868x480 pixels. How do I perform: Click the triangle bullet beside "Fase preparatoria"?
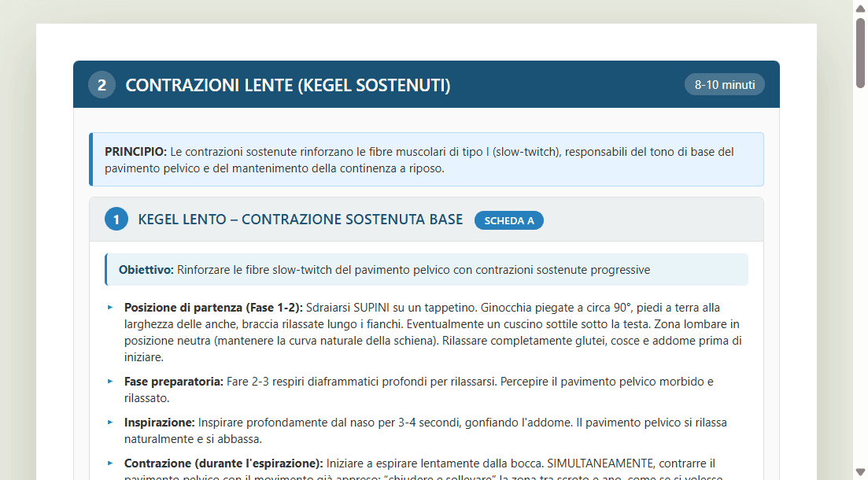(110, 382)
